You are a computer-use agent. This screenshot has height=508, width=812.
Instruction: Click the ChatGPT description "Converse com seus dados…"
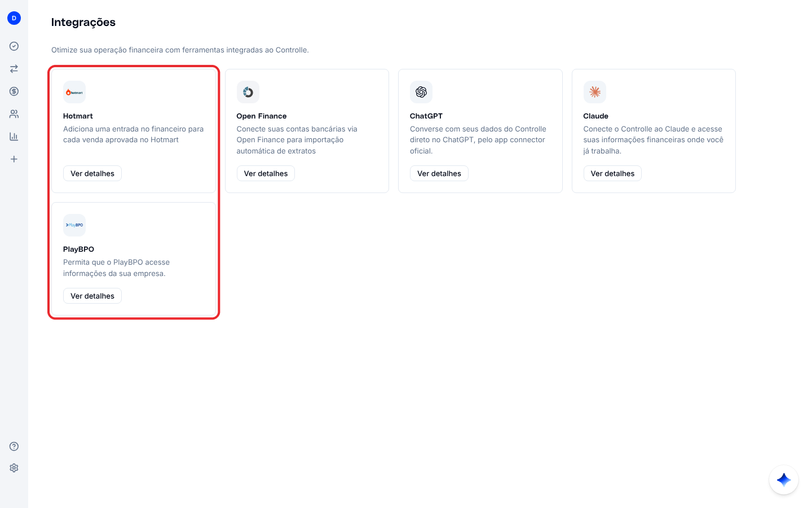(x=478, y=140)
